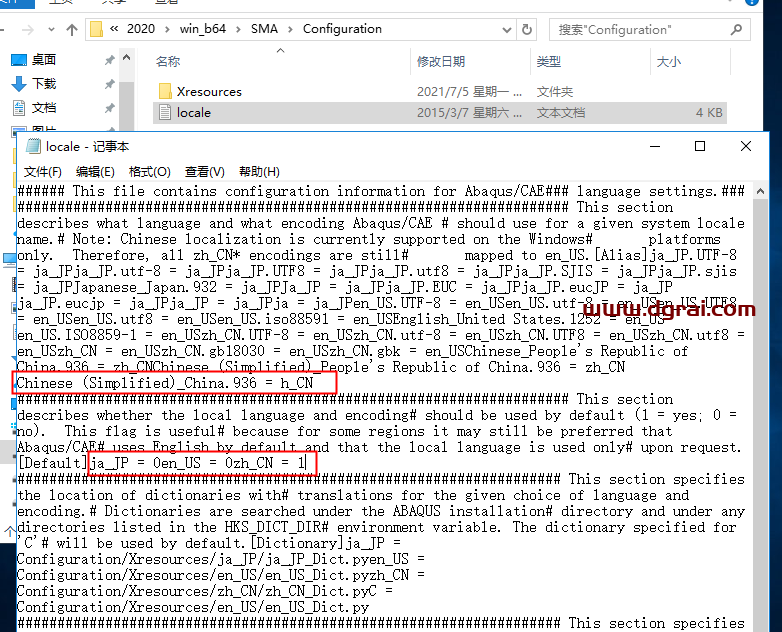Click the Notepad icon in title bar
This screenshot has width=782, height=632.
[x=33, y=147]
